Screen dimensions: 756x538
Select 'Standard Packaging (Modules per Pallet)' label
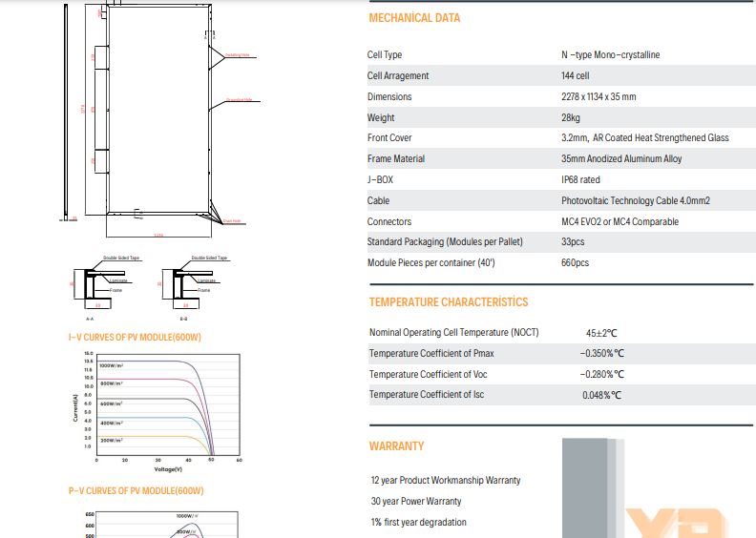445,241
